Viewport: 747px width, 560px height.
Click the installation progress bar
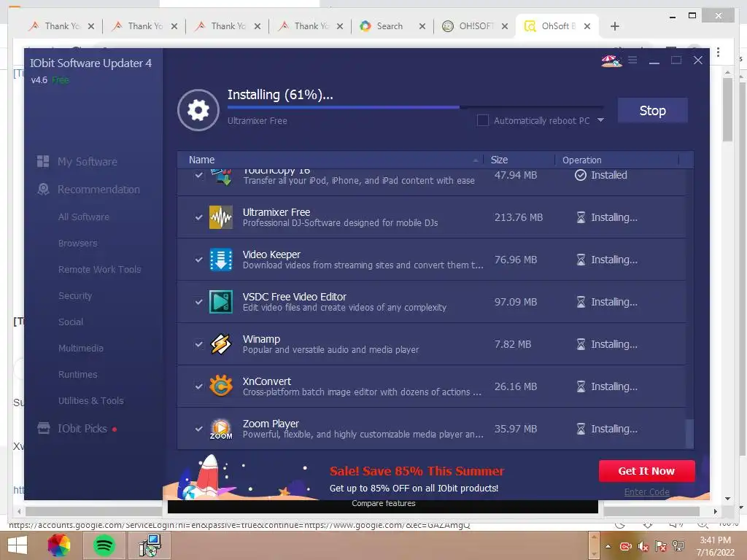point(415,108)
